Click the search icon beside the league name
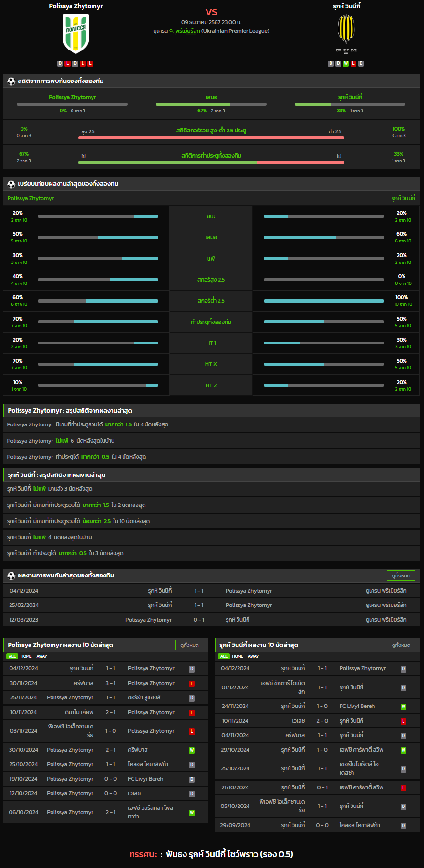The height and width of the screenshot is (868, 424). click(x=171, y=31)
